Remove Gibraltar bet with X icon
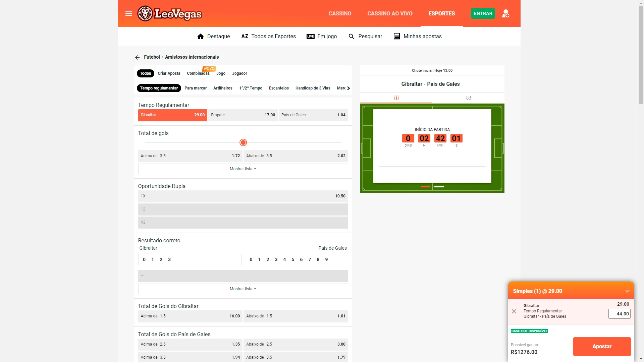Screen dimensions: 644x362 pyautogui.click(x=514, y=311)
